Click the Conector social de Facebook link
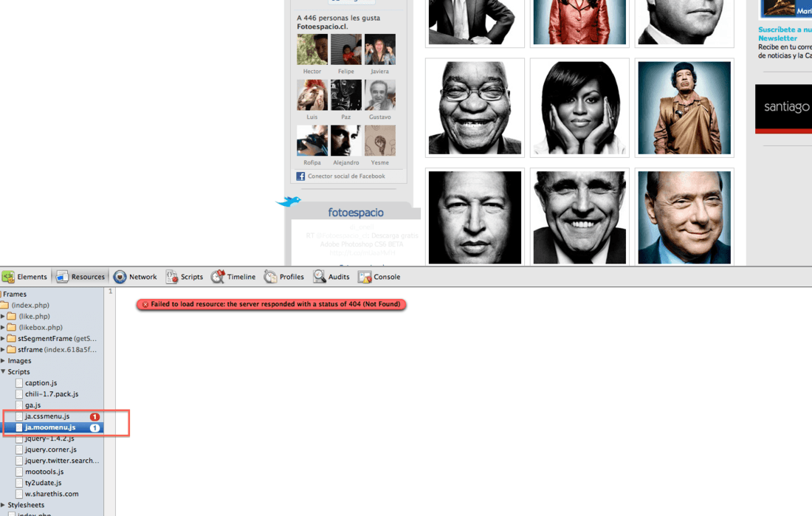This screenshot has width=812, height=516. [x=346, y=176]
